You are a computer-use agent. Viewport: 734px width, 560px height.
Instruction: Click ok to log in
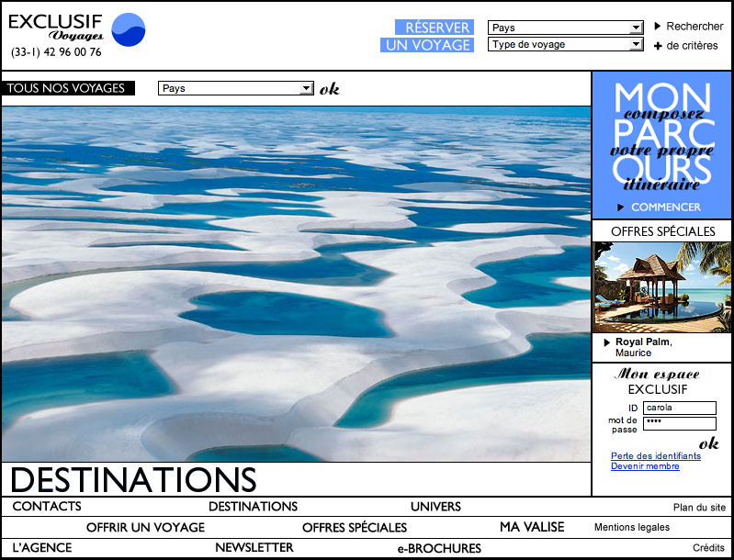pos(708,443)
